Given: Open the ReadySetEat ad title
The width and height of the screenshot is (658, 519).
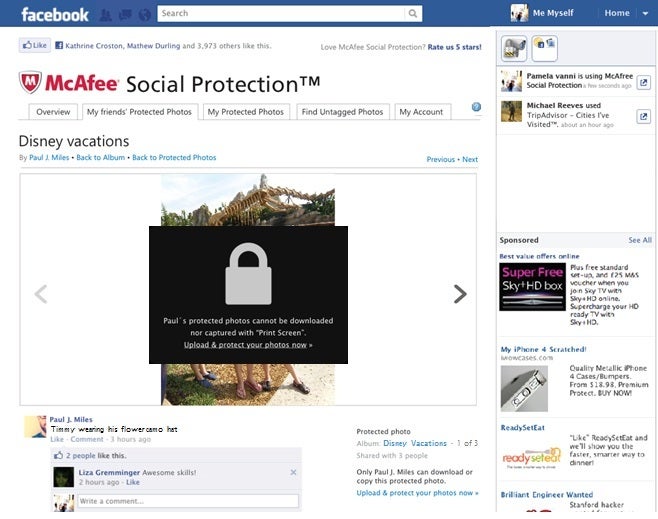Looking at the screenshot, I should click(522, 428).
